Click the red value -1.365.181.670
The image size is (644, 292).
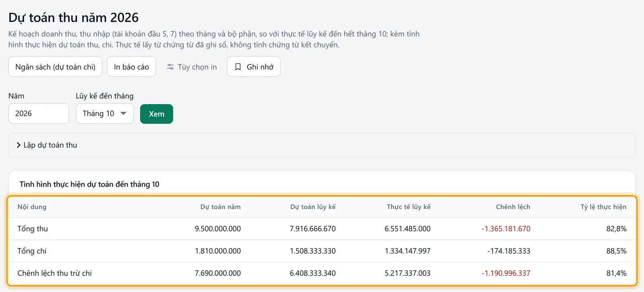506,229
